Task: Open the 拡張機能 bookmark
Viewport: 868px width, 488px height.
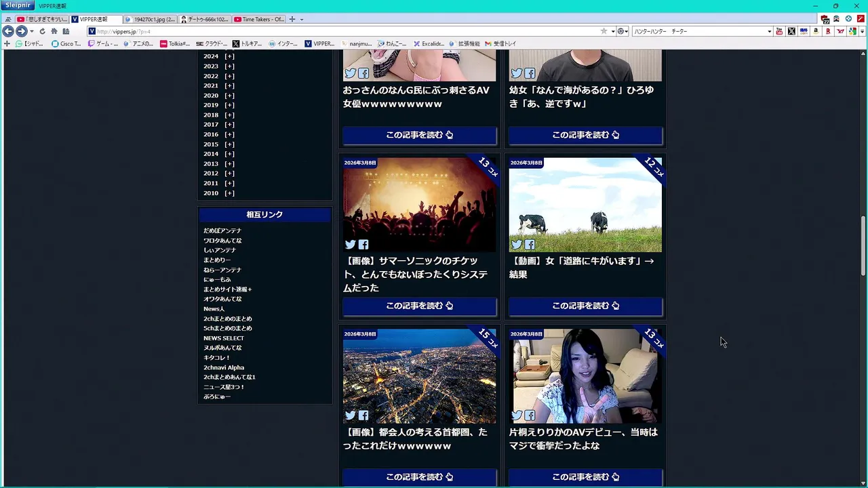Action: coord(465,43)
